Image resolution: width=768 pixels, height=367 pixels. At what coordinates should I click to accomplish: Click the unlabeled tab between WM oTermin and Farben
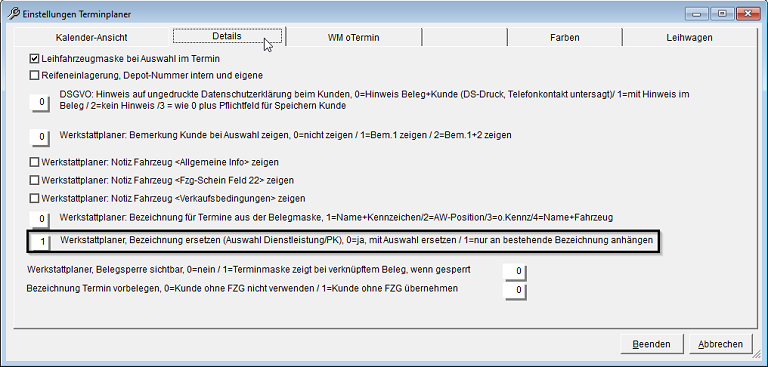tap(464, 37)
